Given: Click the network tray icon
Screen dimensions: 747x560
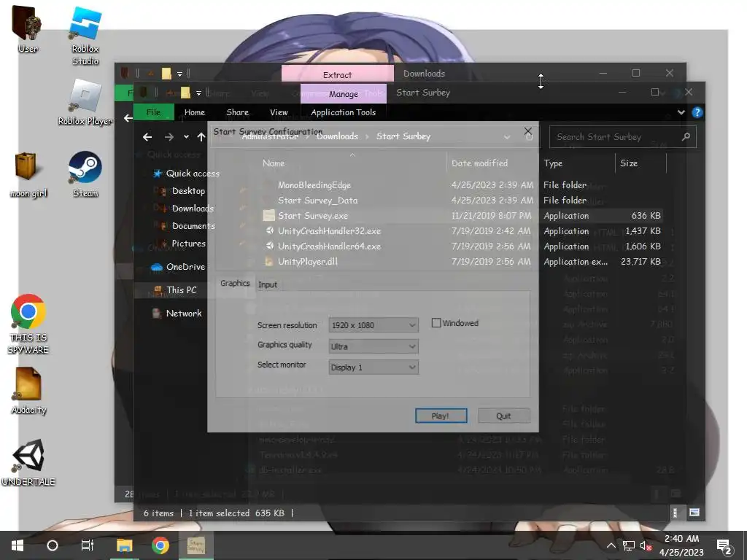Looking at the screenshot, I should [x=629, y=545].
